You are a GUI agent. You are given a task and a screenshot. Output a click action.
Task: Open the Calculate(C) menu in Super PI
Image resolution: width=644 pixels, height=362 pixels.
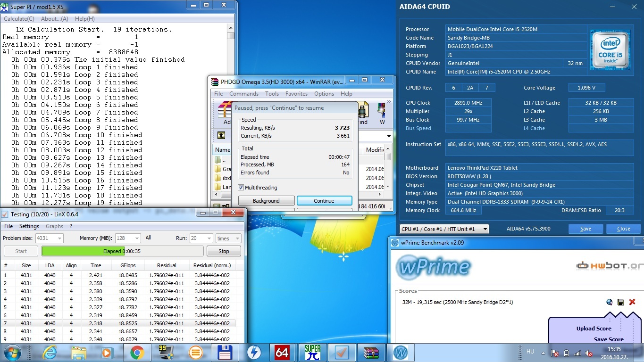pyautogui.click(x=19, y=19)
